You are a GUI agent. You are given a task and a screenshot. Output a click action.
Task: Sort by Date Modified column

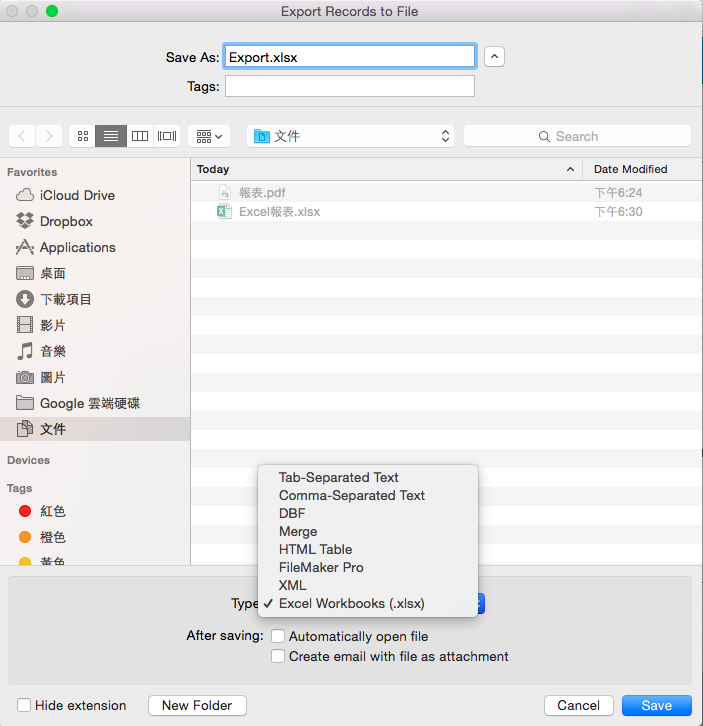point(642,169)
